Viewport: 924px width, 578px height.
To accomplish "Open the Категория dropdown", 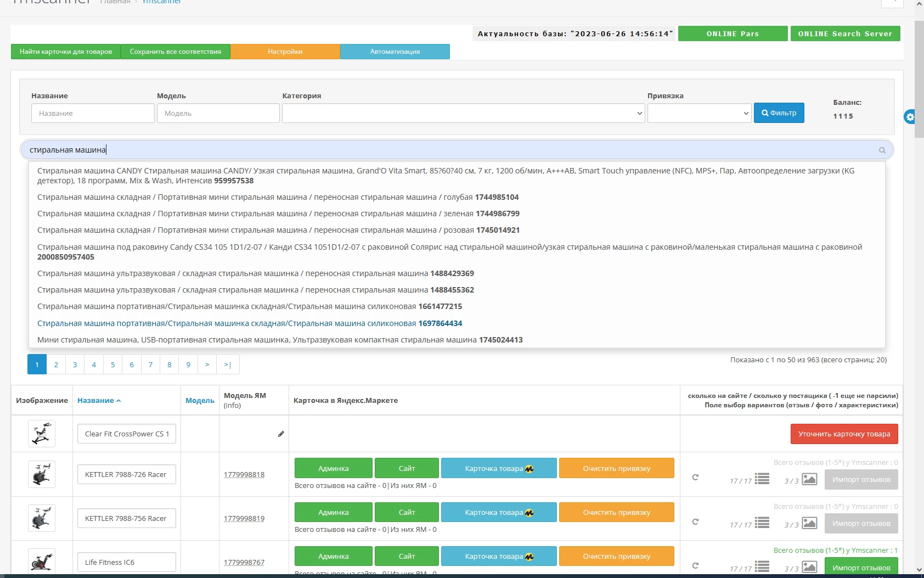I will [463, 114].
